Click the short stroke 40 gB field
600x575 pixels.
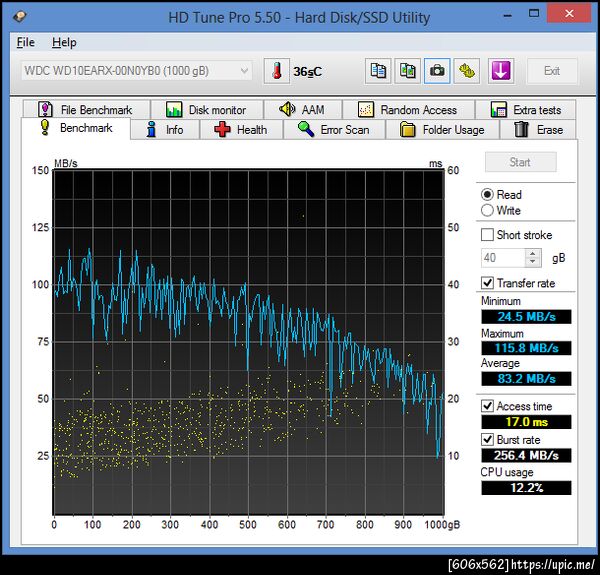(x=504, y=258)
